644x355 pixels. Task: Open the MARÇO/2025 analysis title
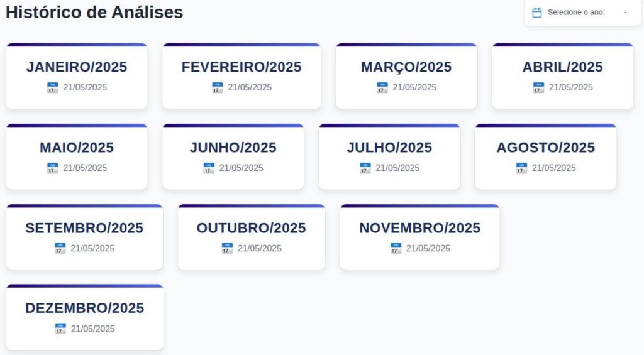click(x=406, y=67)
